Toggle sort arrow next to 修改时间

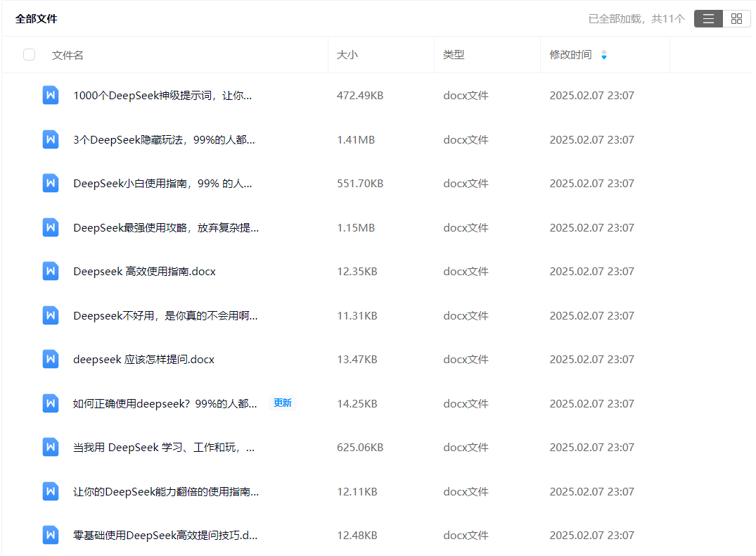603,55
